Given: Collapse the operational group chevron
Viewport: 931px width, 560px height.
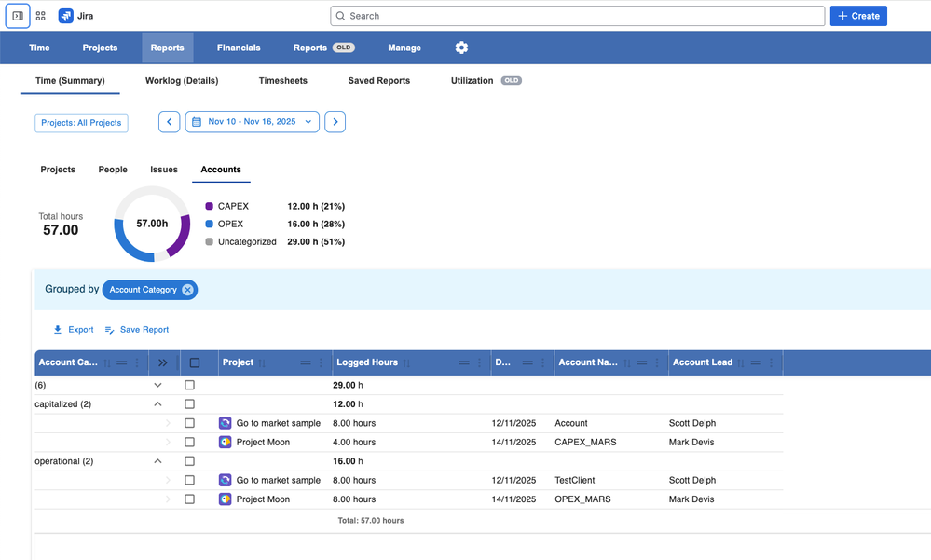Looking at the screenshot, I should coord(157,461).
